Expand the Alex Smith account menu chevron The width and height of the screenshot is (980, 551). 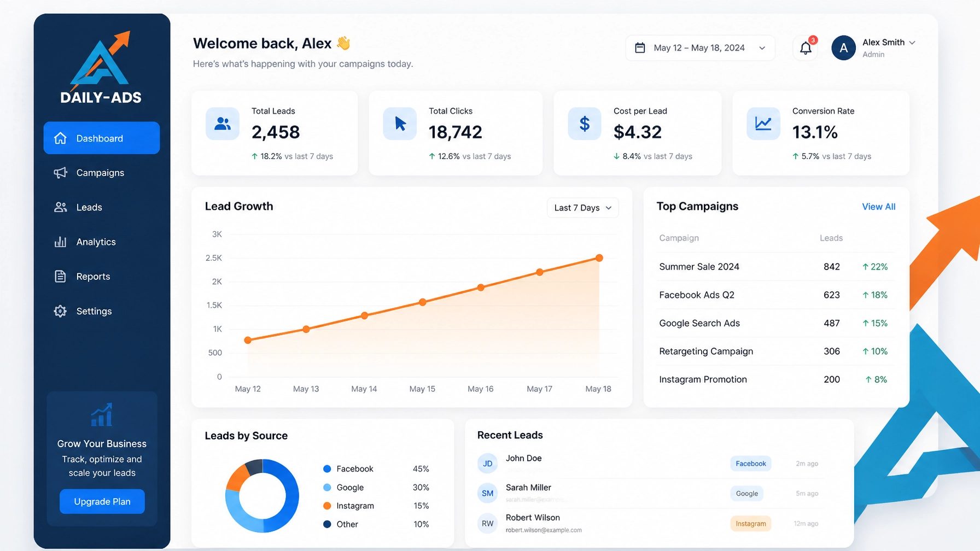click(912, 43)
